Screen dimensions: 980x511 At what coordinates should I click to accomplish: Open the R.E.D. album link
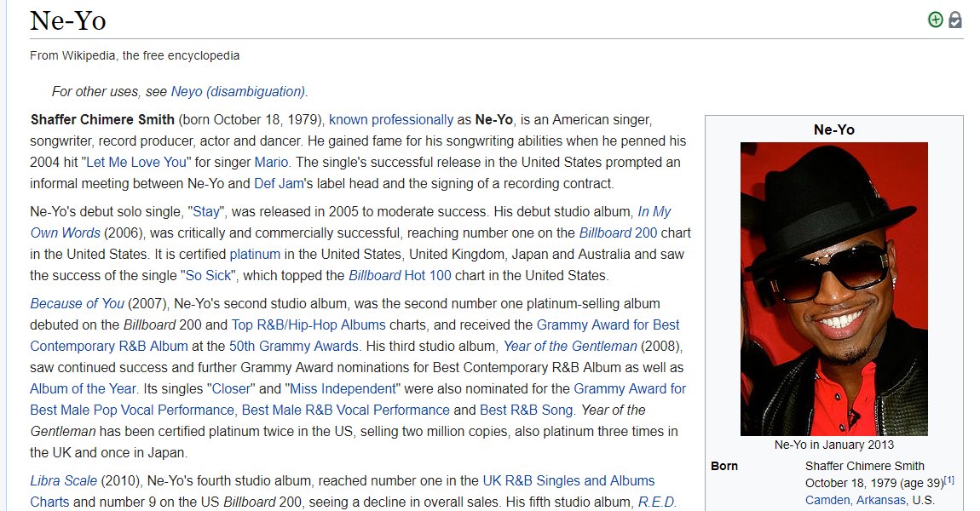click(656, 501)
